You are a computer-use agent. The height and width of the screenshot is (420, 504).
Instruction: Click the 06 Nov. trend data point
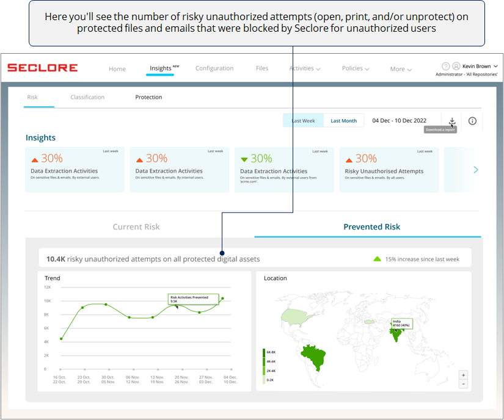(130, 317)
